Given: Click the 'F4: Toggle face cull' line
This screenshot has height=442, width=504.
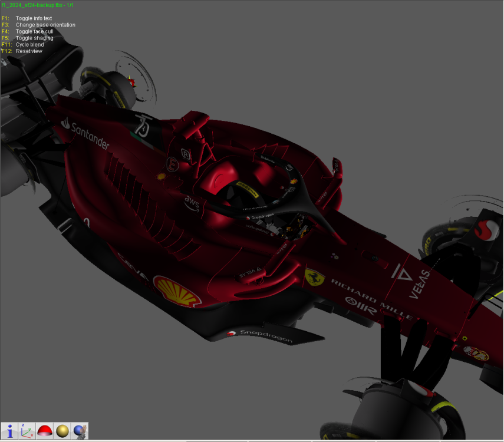Looking at the screenshot, I should click(x=28, y=31).
